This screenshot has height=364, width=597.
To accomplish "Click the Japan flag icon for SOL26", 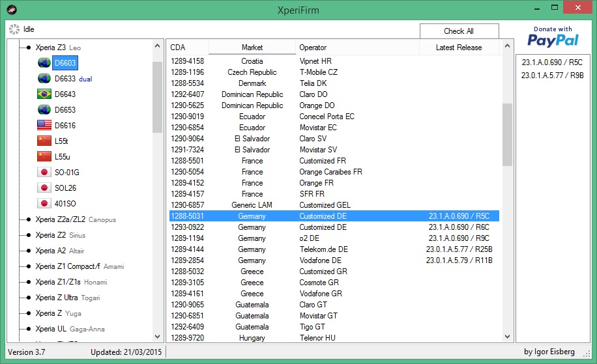I will click(44, 188).
